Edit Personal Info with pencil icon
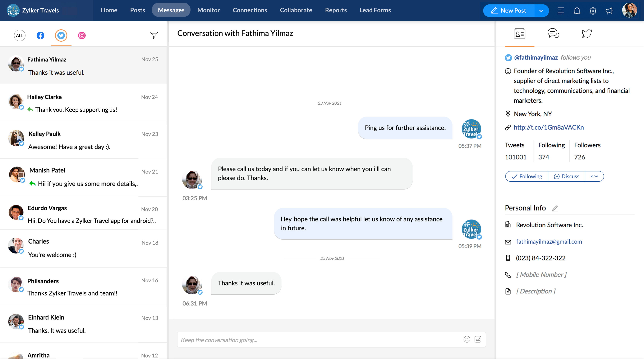 [555, 208]
